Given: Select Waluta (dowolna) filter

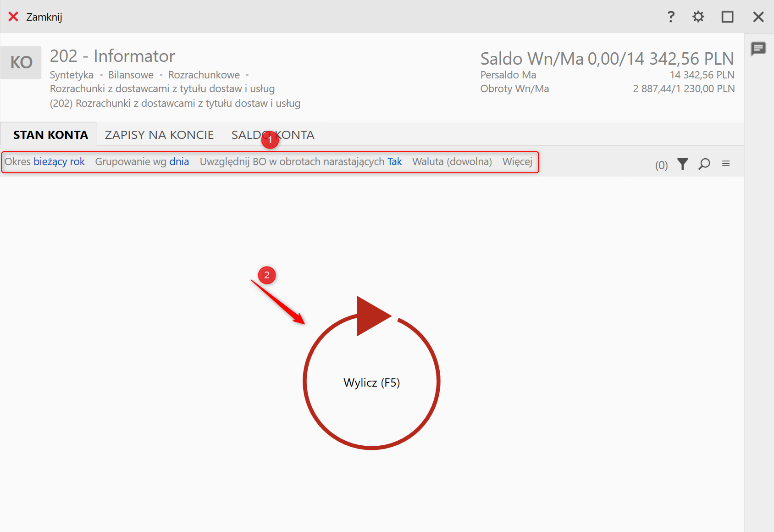Looking at the screenshot, I should [452, 162].
